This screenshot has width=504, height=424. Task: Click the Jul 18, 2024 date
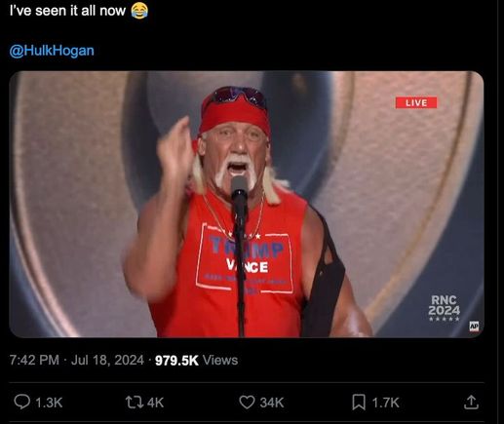tap(107, 360)
